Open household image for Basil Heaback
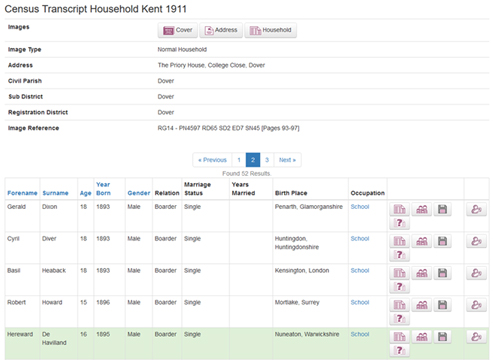 point(399,273)
